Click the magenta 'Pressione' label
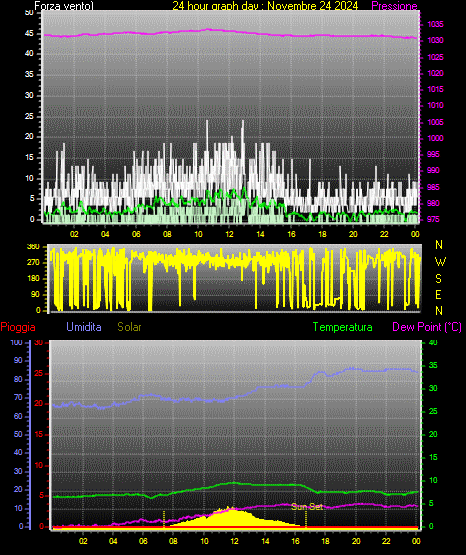Screen dimensions: 466x555 pyautogui.click(x=394, y=6)
